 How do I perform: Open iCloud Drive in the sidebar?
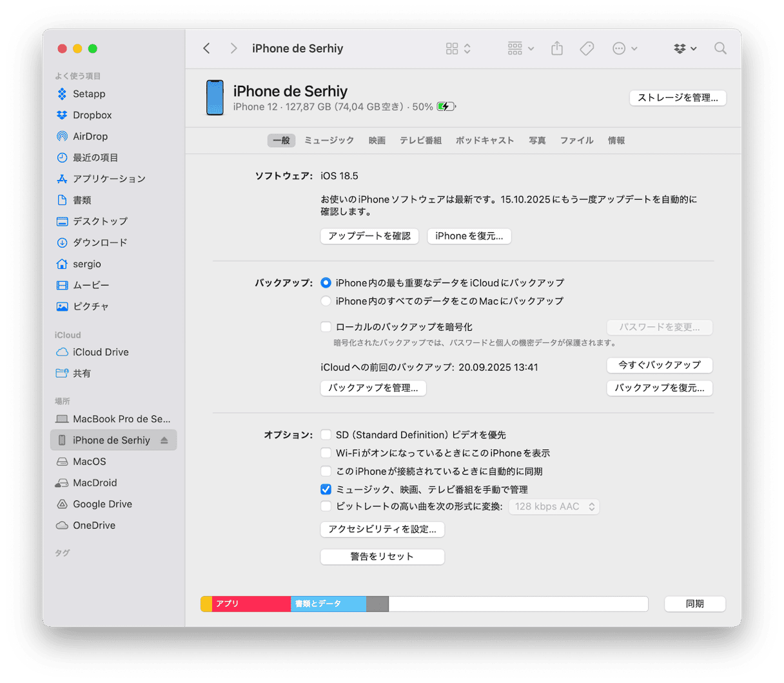pos(100,352)
